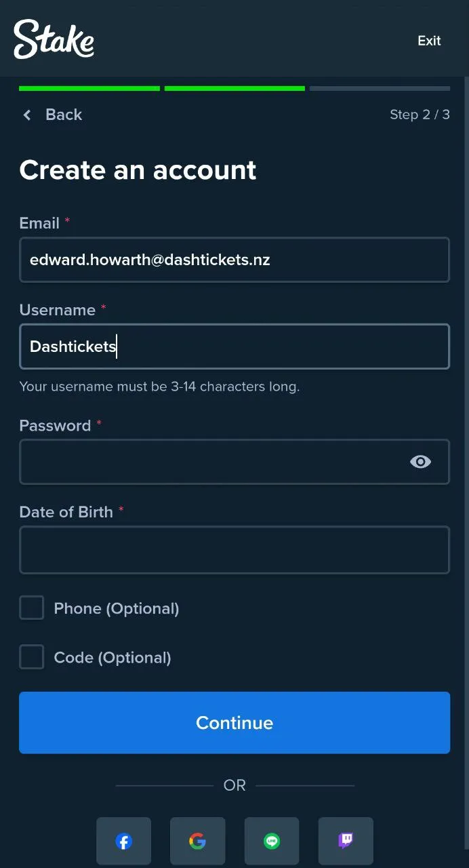
Task: Focus the Email input field
Action: point(234,260)
